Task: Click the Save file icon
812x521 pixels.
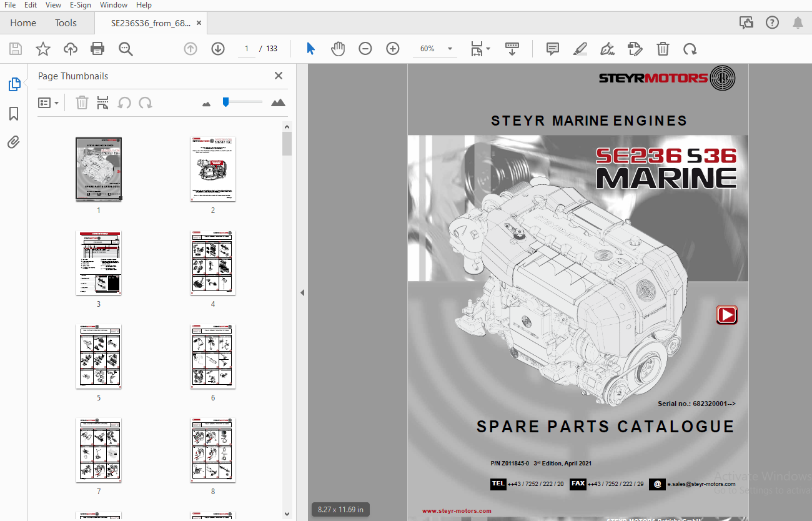Action: 16,49
